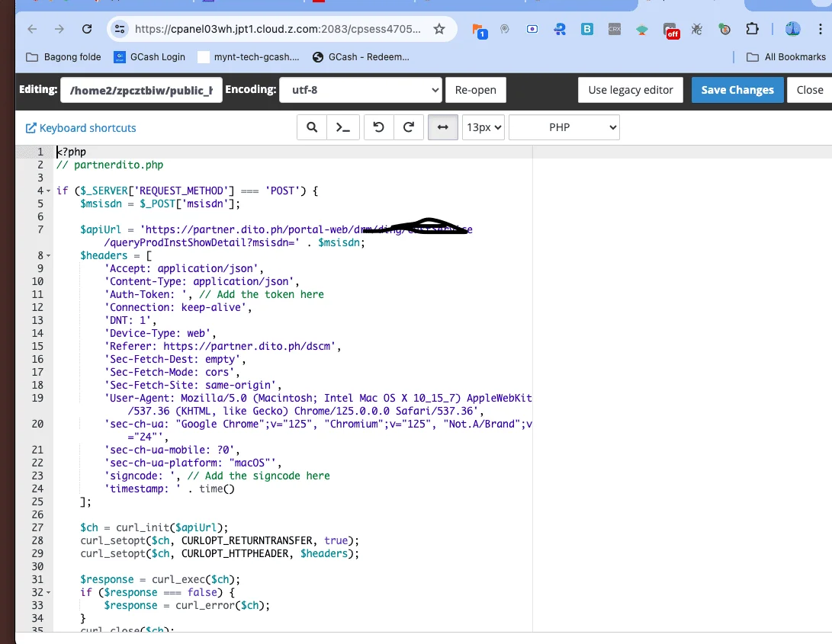Redo the last edit in the editor
832x644 pixels.
coord(409,127)
